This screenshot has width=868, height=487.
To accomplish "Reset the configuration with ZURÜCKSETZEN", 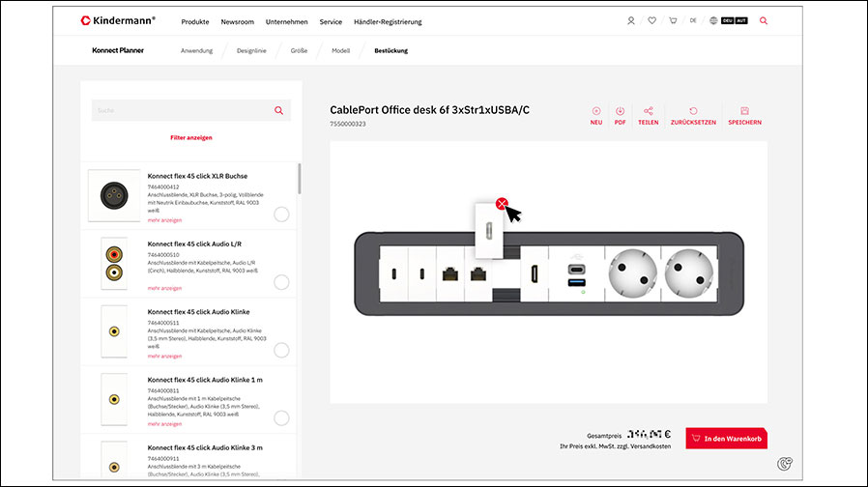I will 693,116.
